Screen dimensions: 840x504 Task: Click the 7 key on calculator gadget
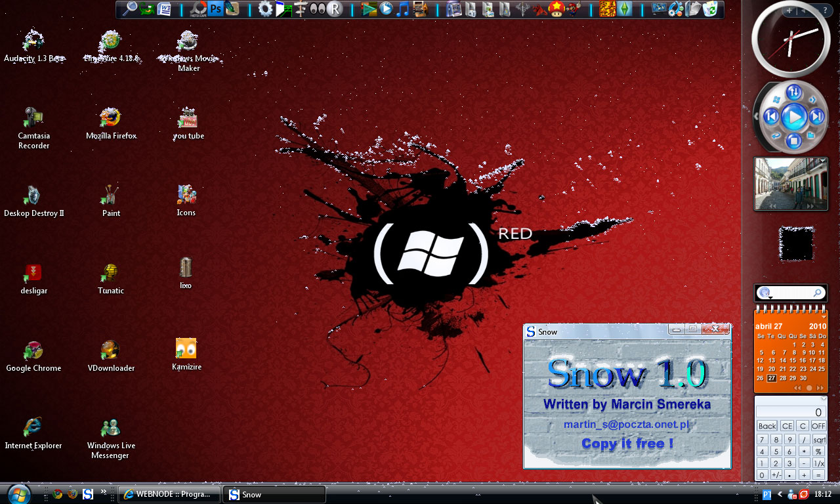point(762,439)
